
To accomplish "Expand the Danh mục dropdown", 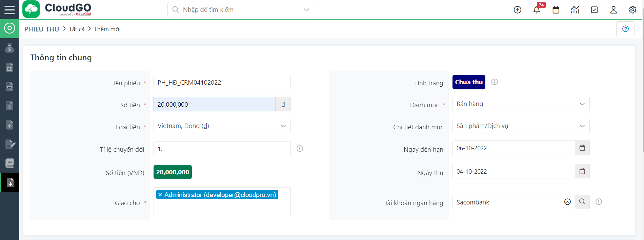I will click(x=582, y=104).
